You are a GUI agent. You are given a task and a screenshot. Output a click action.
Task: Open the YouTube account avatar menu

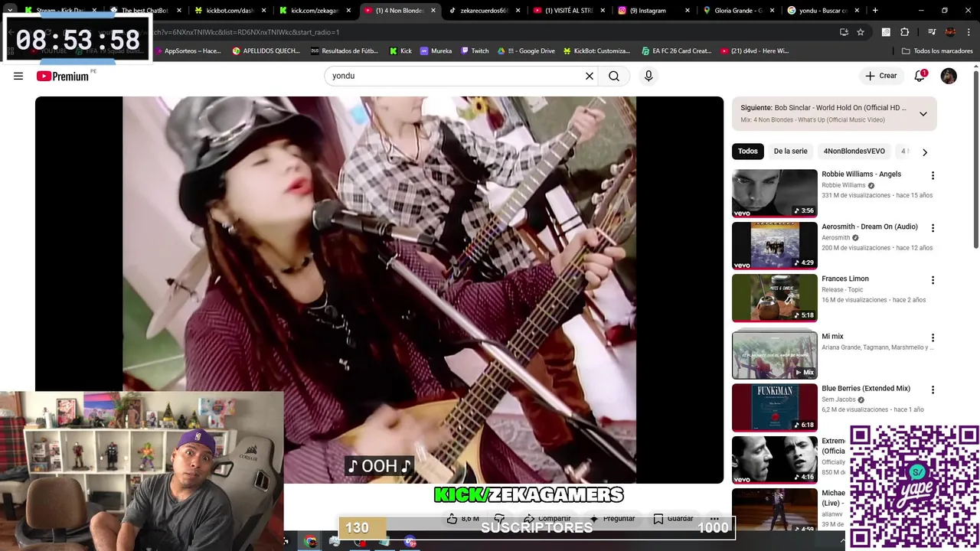949,76
